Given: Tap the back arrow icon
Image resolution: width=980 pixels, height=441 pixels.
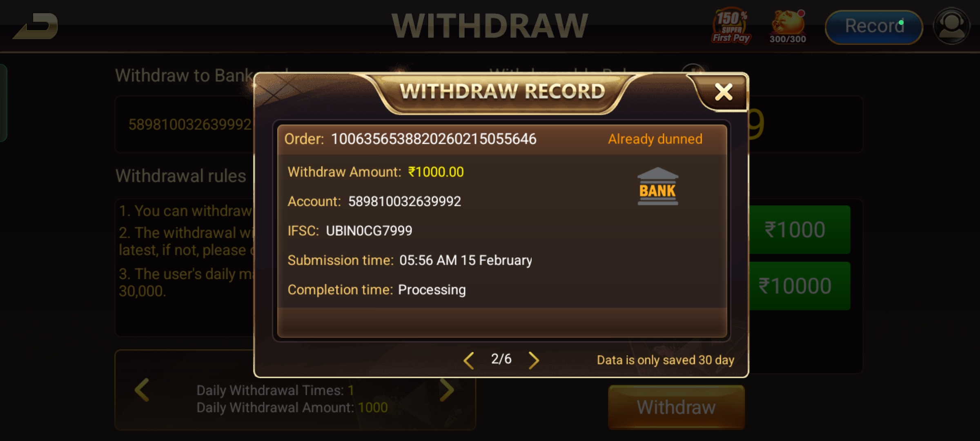Looking at the screenshot, I should (36, 26).
